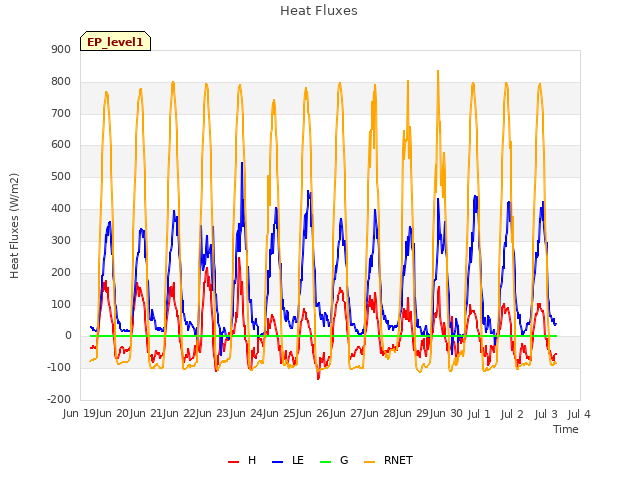Select the EP_level1 annotation label
This screenshot has height=480, width=640.
point(116,41)
